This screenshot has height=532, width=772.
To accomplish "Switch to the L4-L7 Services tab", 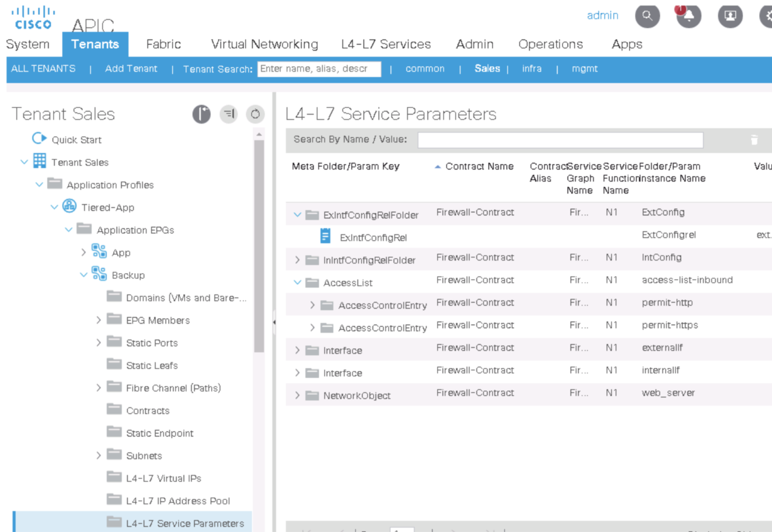I will coord(385,44).
